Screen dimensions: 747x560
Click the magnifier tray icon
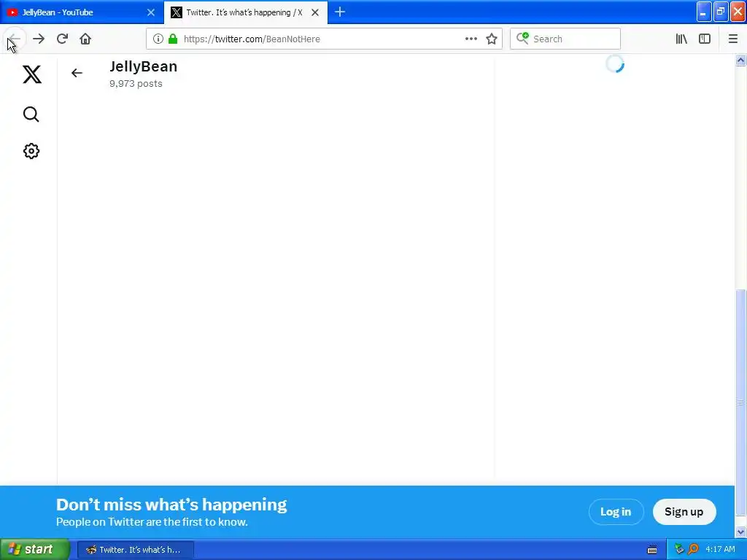click(693, 550)
